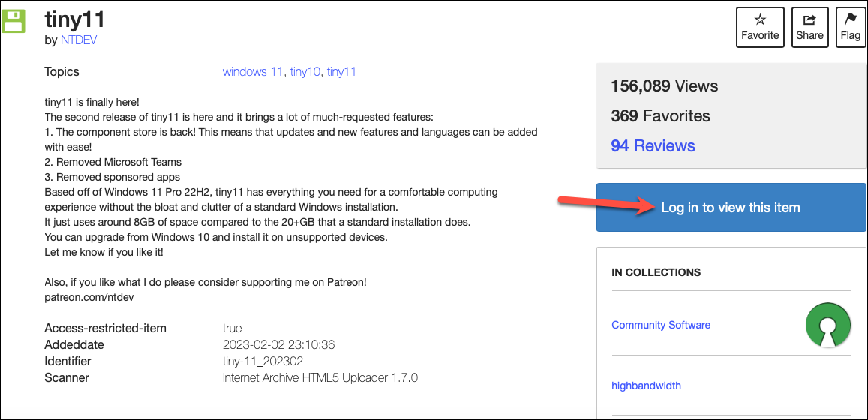
Task: Click the Topics label
Action: pyautogui.click(x=62, y=72)
